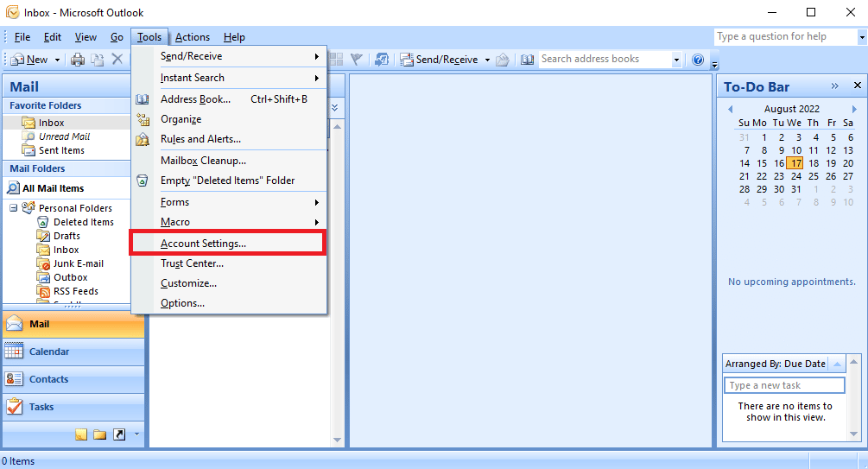Click the Type a question for help box
This screenshot has width=868, height=469.
point(785,36)
